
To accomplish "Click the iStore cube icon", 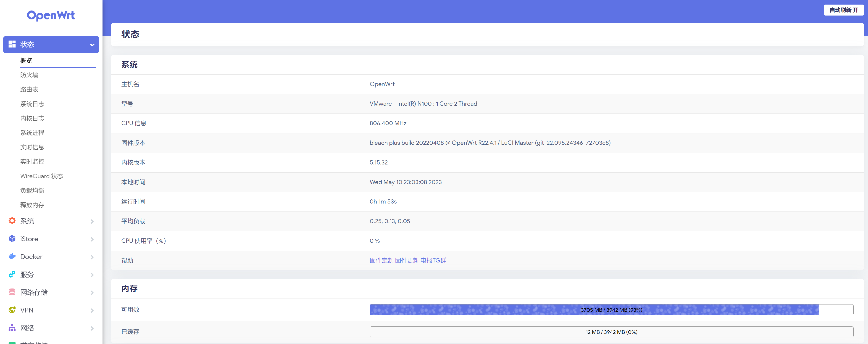I will coord(12,239).
